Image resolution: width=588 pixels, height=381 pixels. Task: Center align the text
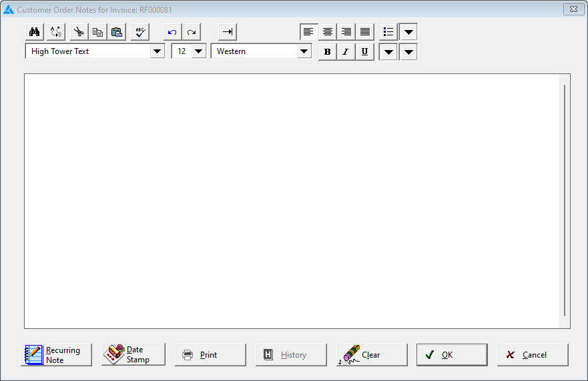point(328,32)
